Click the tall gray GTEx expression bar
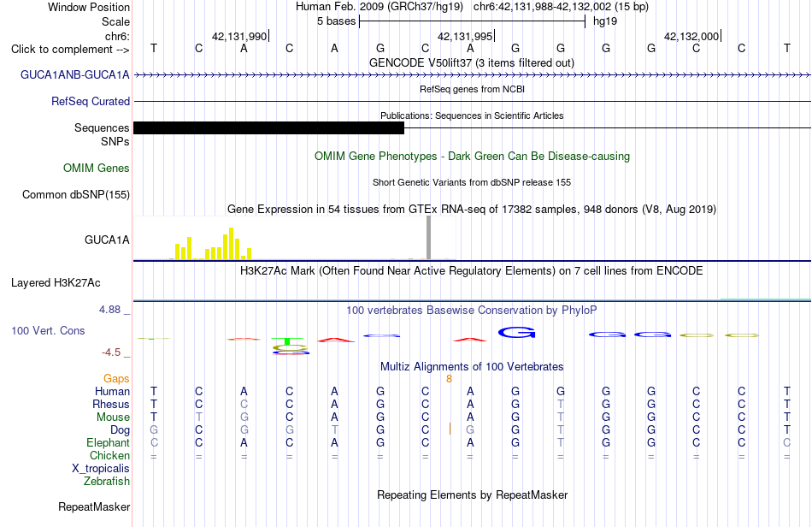Screen dimensions: 812x527 [x=428, y=238]
